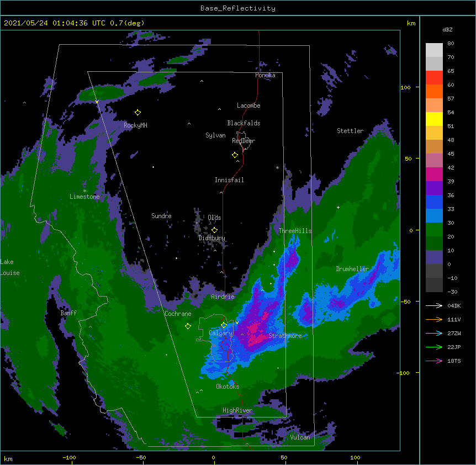Image resolution: width=476 pixels, height=465 pixels.
Task: Select the royal blue 36-33 dBZ swatch
Action: [434, 202]
